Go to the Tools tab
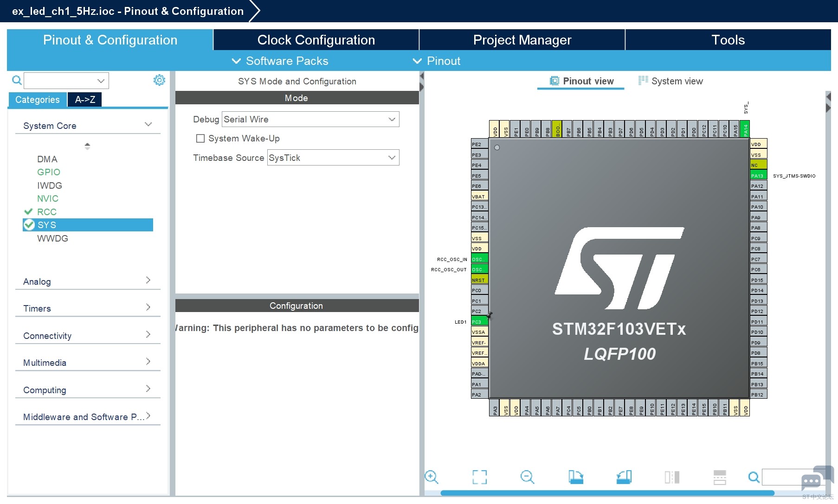Viewport: 838px width, 504px height. click(x=728, y=40)
